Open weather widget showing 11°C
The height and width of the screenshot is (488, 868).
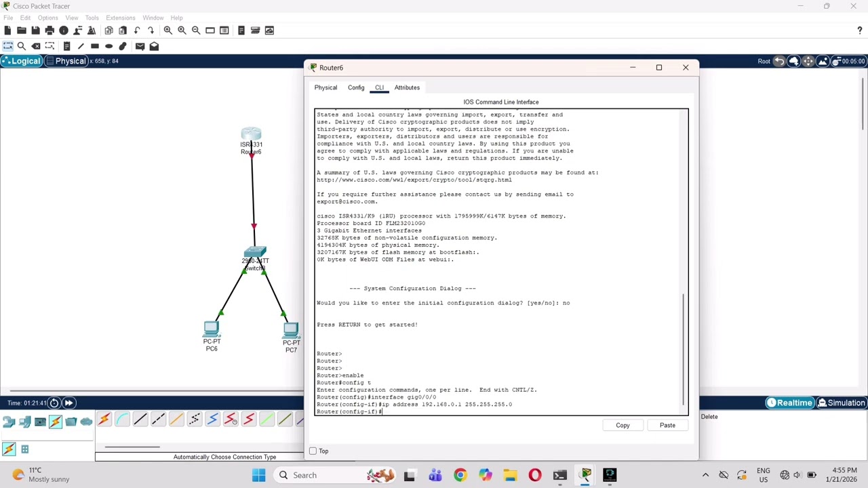(x=39, y=474)
